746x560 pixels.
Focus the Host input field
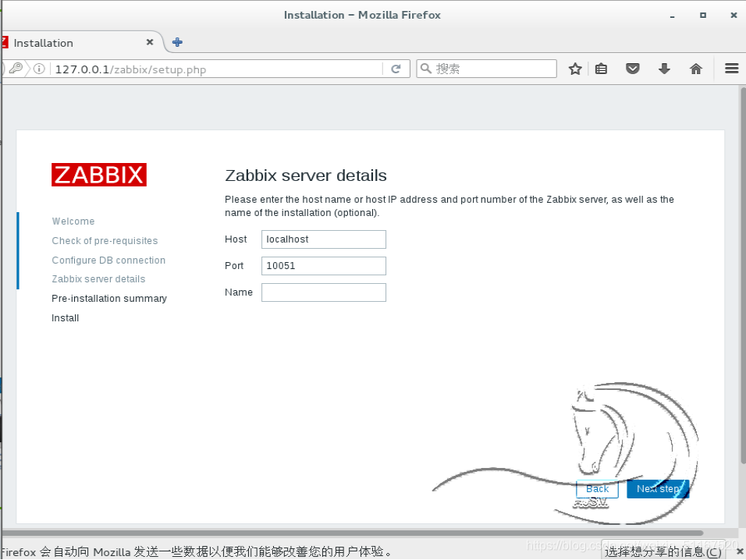pos(324,239)
